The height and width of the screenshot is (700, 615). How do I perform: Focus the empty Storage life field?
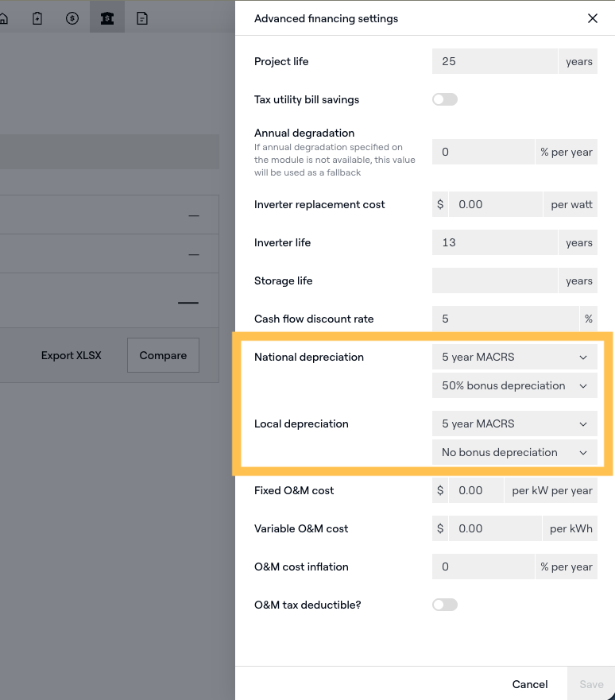[x=494, y=280]
